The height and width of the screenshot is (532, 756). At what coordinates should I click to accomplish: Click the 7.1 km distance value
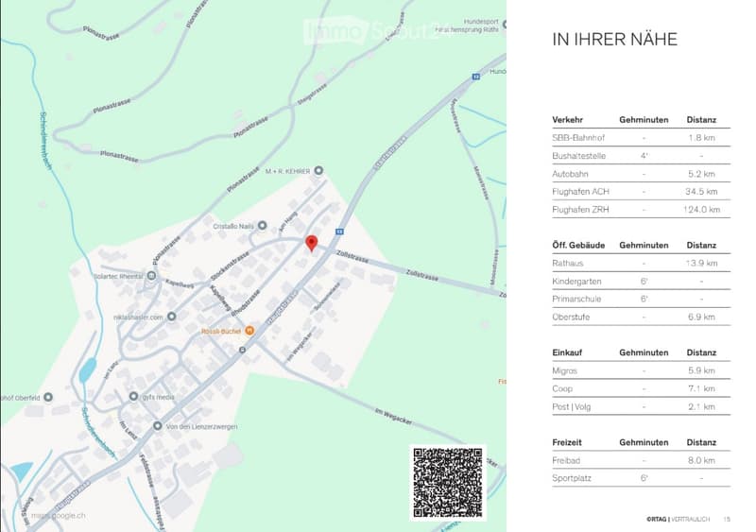701,388
